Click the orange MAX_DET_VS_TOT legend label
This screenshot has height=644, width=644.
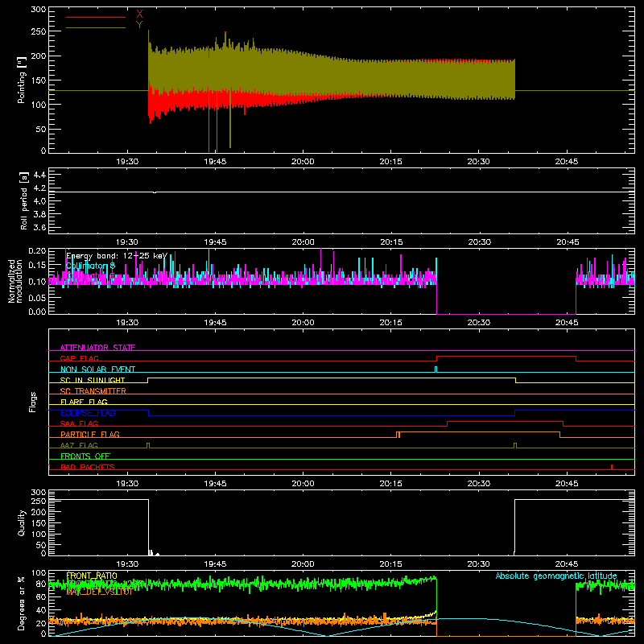[x=99, y=592]
